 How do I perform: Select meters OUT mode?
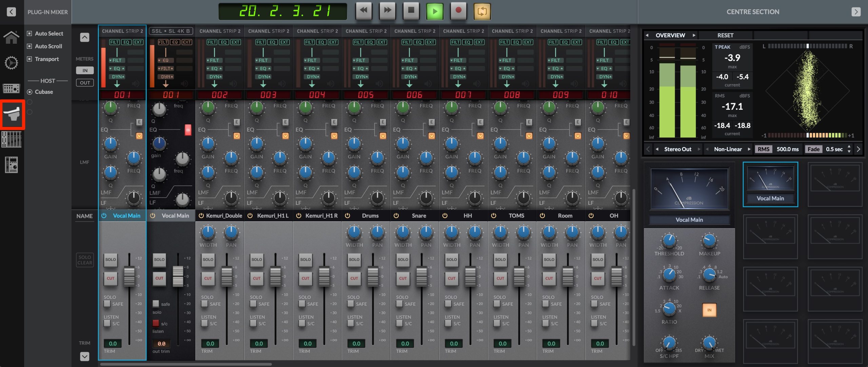pyautogui.click(x=85, y=83)
